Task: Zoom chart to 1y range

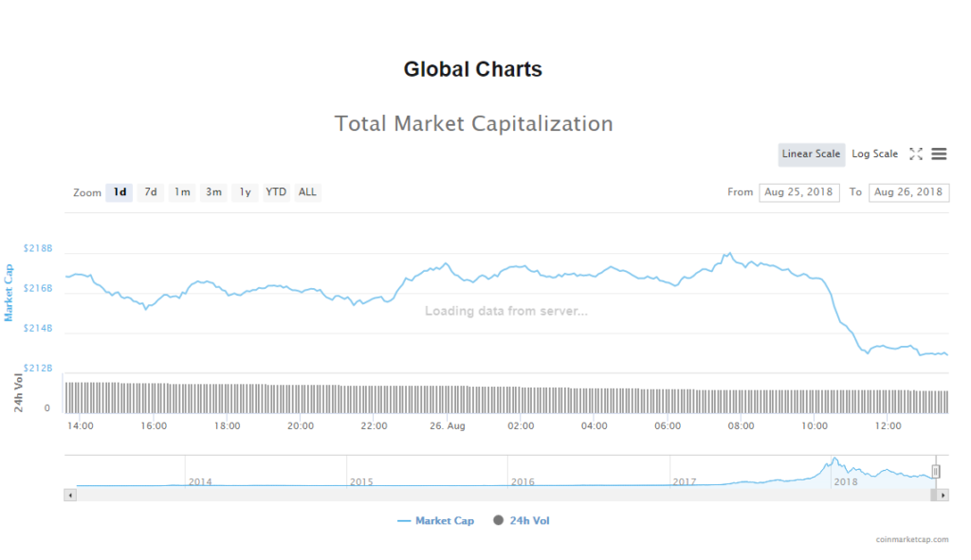Action: coord(246,192)
